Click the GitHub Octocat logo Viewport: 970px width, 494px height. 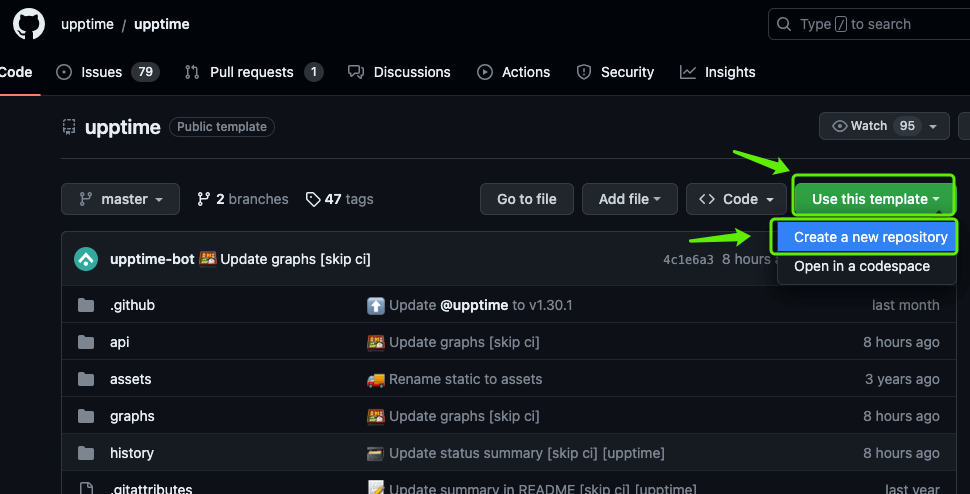[28, 24]
